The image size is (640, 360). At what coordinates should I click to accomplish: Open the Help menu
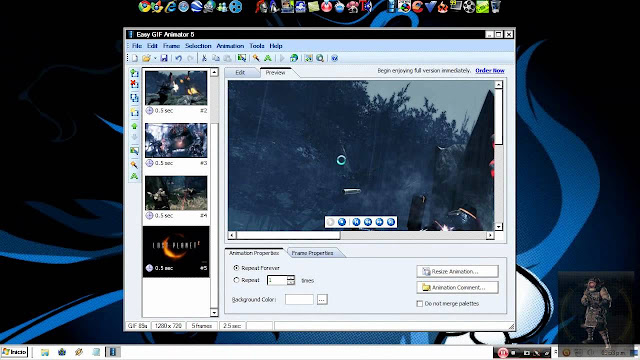click(276, 46)
